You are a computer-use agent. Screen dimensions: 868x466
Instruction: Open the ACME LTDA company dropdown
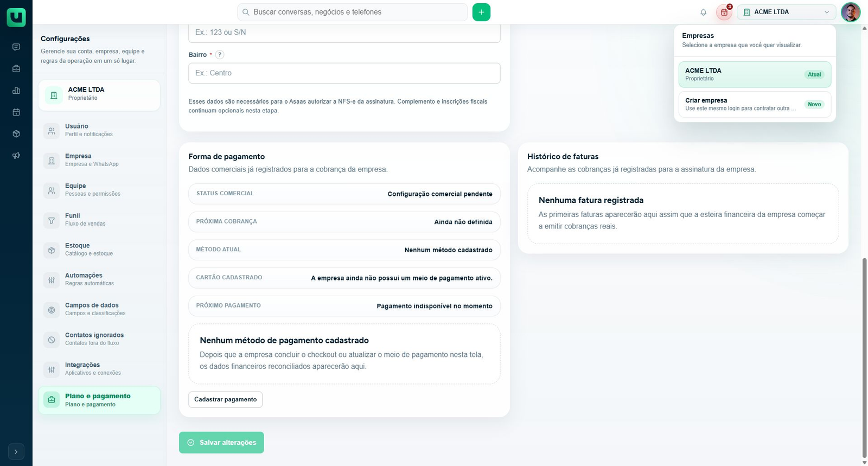tap(786, 12)
